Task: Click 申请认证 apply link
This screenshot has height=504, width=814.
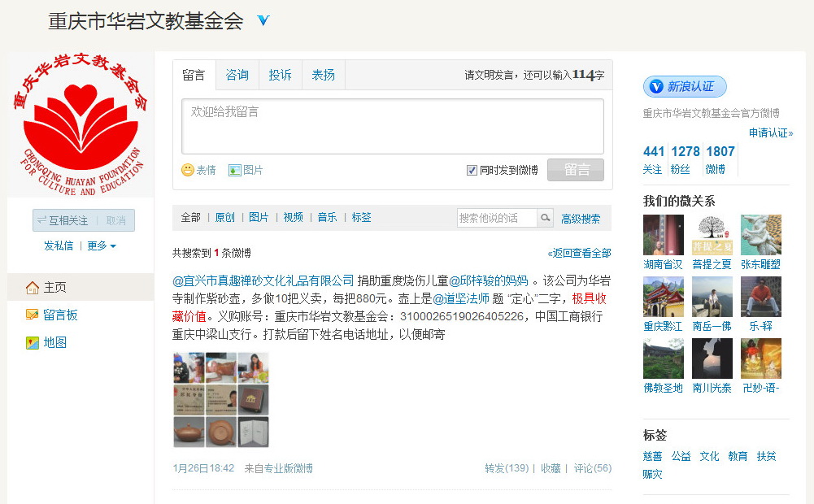Action: point(770,133)
